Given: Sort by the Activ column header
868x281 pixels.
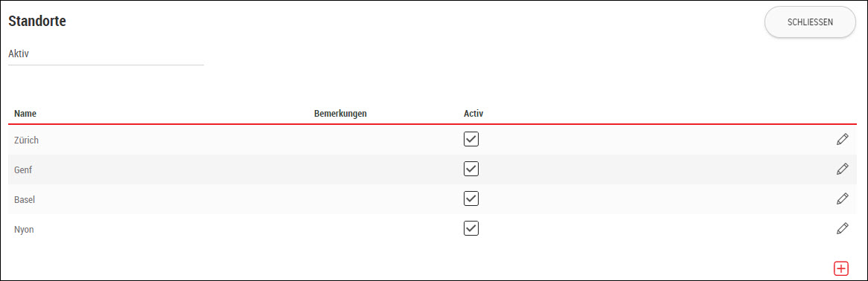Looking at the screenshot, I should tap(473, 114).
